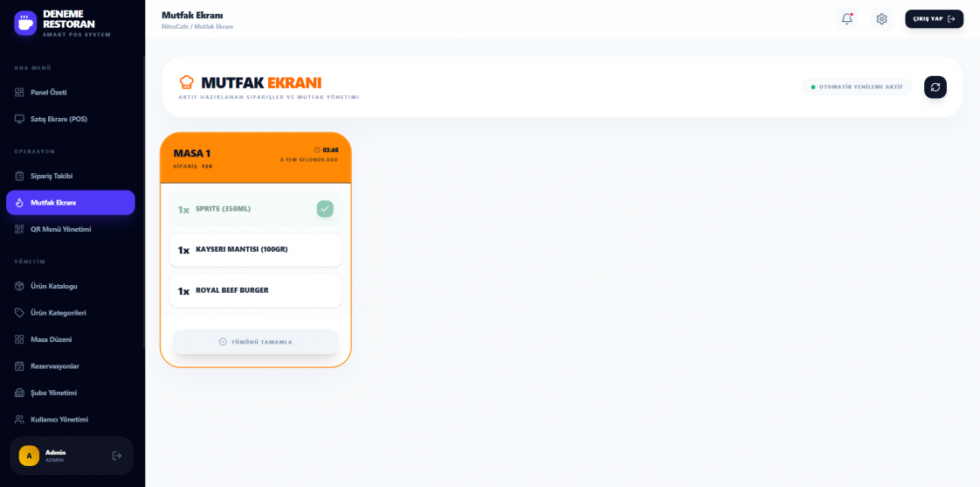Click the Admin avatar badge

point(29,456)
